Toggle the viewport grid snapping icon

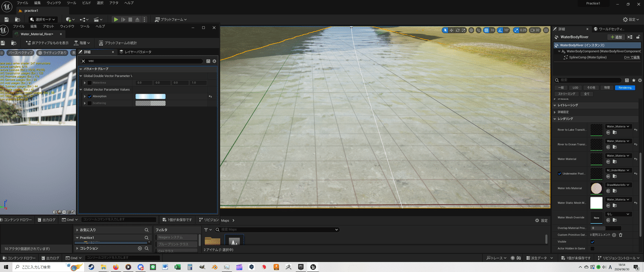click(x=486, y=30)
